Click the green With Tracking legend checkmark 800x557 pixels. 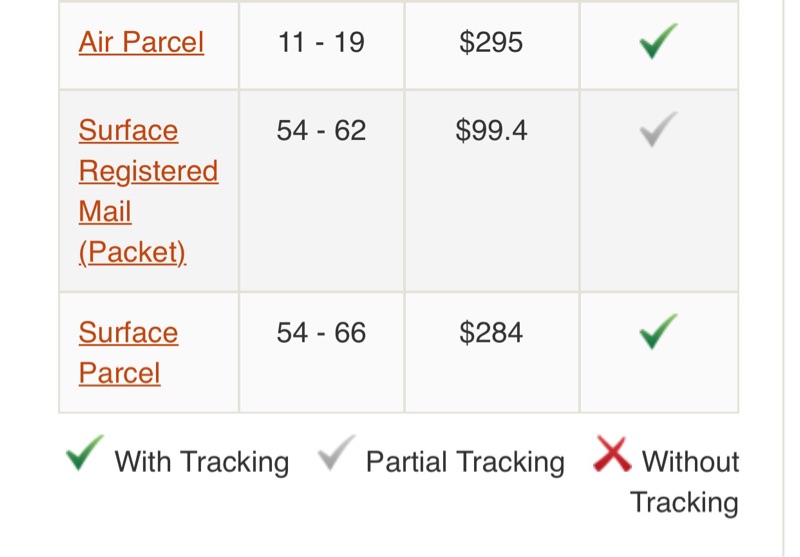[x=84, y=455]
